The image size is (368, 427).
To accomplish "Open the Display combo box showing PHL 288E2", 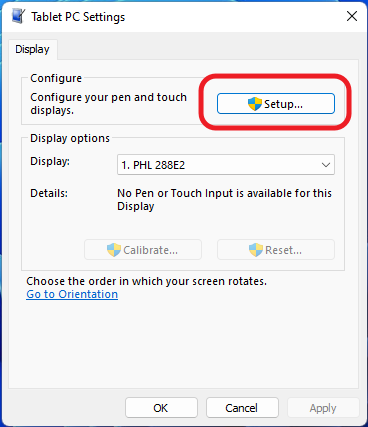I will click(x=226, y=165).
